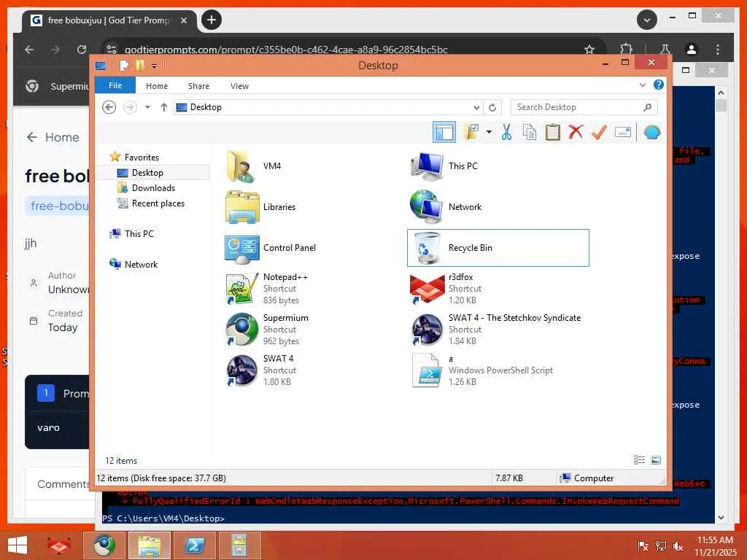
Task: Click the Copy toolbar icon
Action: click(530, 132)
